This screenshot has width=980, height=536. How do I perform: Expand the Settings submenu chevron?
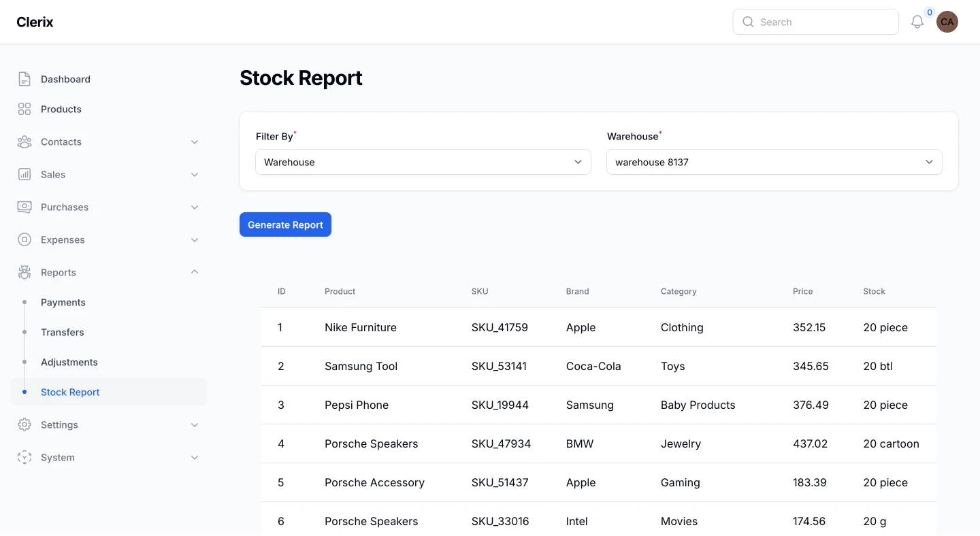(x=195, y=424)
